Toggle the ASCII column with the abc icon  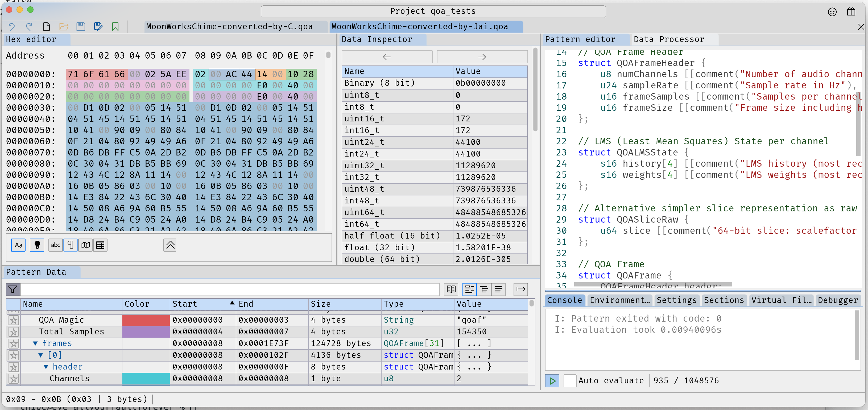click(55, 245)
